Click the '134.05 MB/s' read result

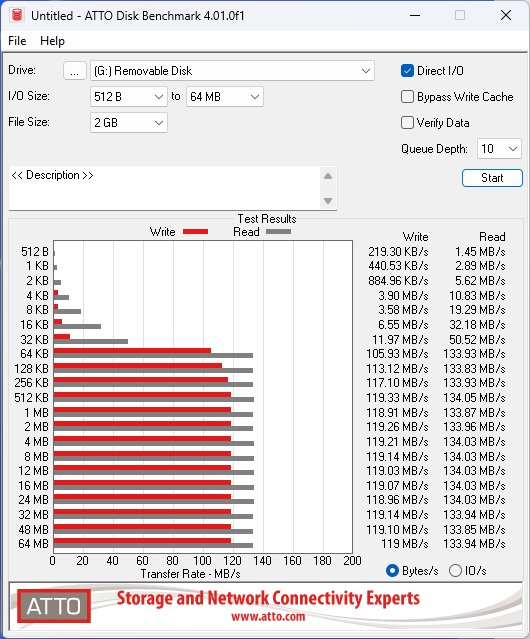474,398
